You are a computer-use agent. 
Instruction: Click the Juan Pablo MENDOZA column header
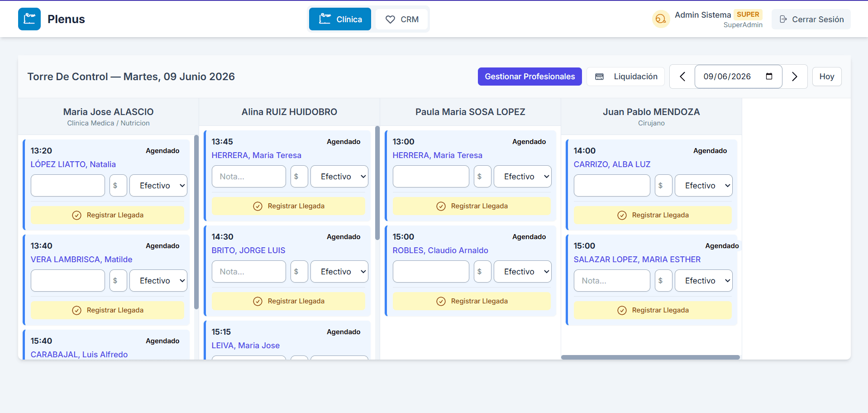tap(651, 116)
